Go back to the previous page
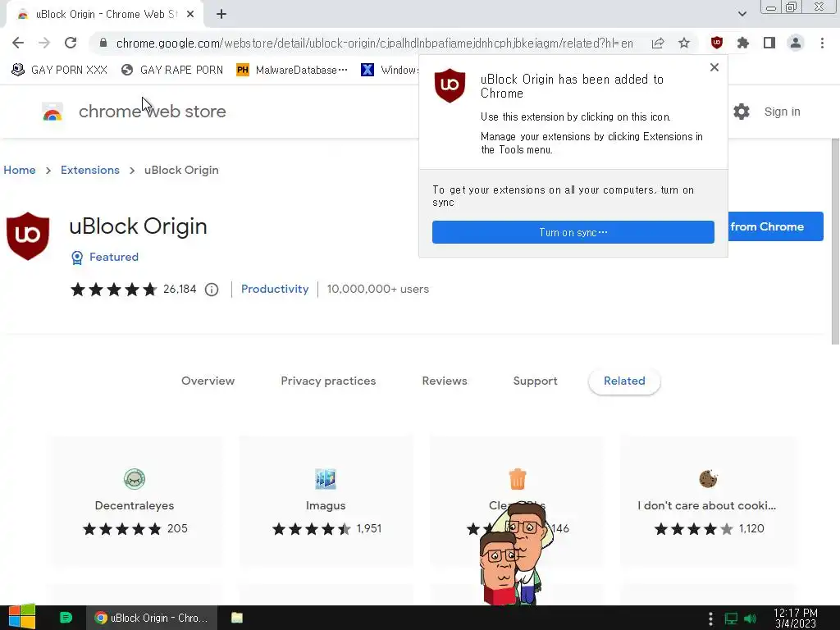 click(x=18, y=43)
